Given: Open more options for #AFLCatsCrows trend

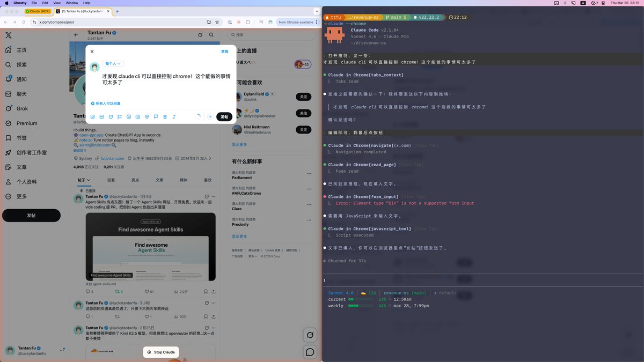Looking at the screenshot, I should coord(309,189).
